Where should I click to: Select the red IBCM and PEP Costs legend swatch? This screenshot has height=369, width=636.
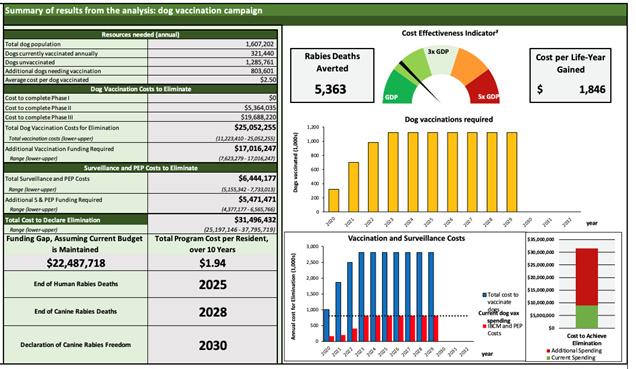click(484, 326)
